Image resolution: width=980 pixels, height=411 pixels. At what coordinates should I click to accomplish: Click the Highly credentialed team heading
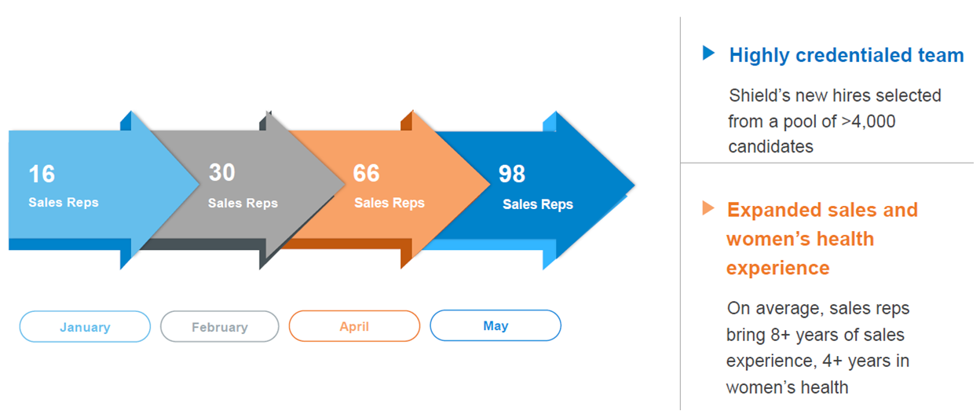coord(847,55)
